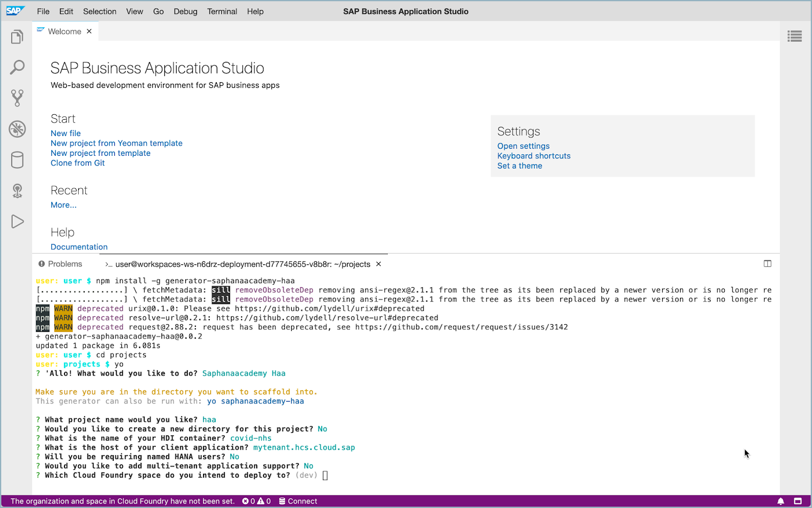Screen dimensions: 812x508
Task: Click 'updated 1 package in 6.081s' line
Action: tap(98, 346)
